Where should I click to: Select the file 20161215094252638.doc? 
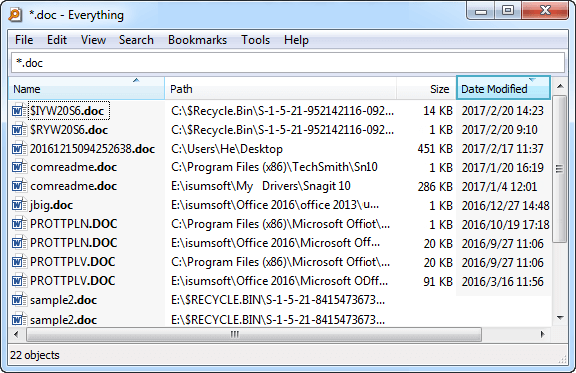93,149
